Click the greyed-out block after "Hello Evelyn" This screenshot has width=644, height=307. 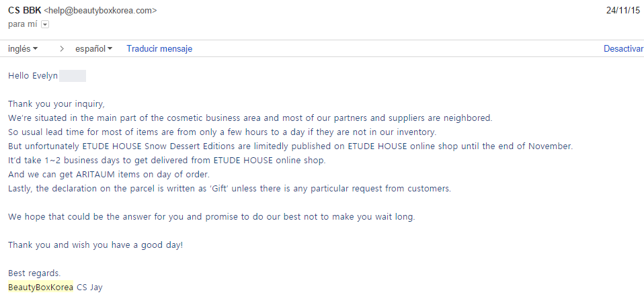pyautogui.click(x=73, y=76)
